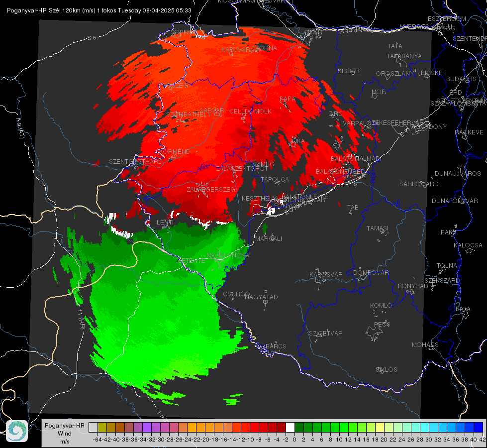Click the white swatch between -2 and 0
The width and height of the screenshot is (487, 448).
click(290, 427)
